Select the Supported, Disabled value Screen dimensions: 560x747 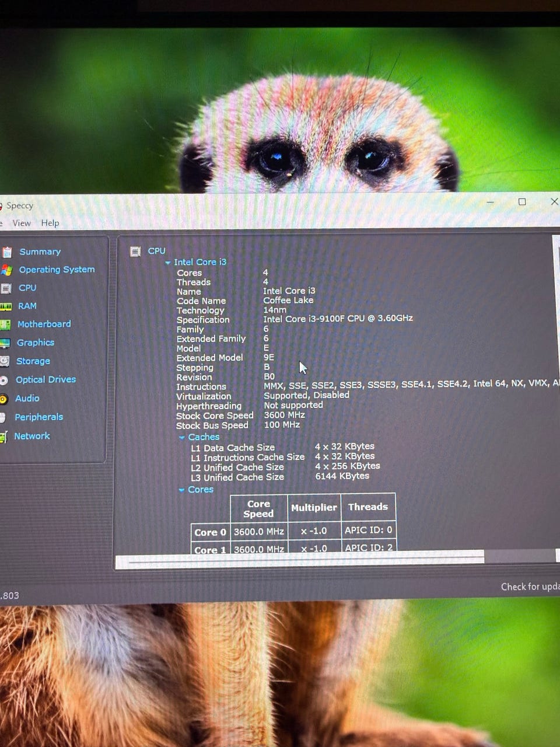point(306,395)
